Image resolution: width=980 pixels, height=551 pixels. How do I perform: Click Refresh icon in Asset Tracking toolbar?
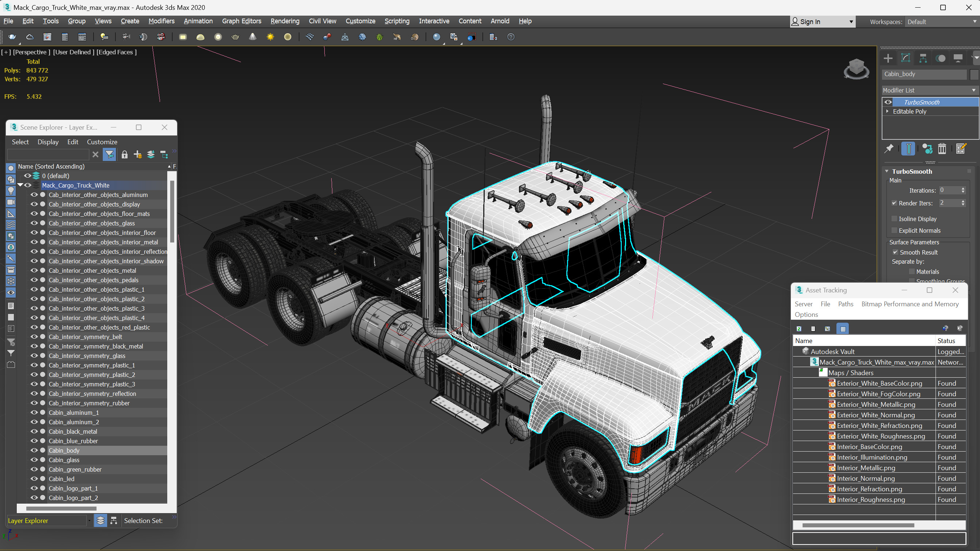click(799, 328)
